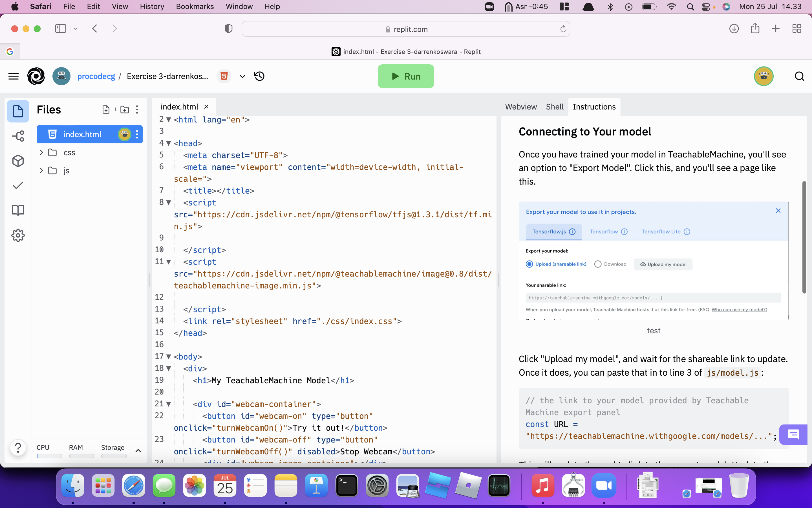Screen dimensions: 812x508
Task: Open the Tests checkmark icon in sidebar
Action: coord(18,185)
